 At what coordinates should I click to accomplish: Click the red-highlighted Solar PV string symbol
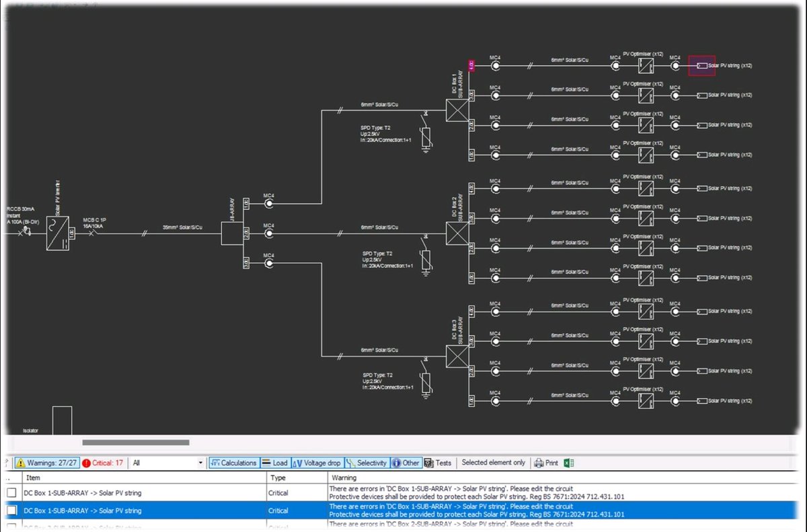(701, 66)
